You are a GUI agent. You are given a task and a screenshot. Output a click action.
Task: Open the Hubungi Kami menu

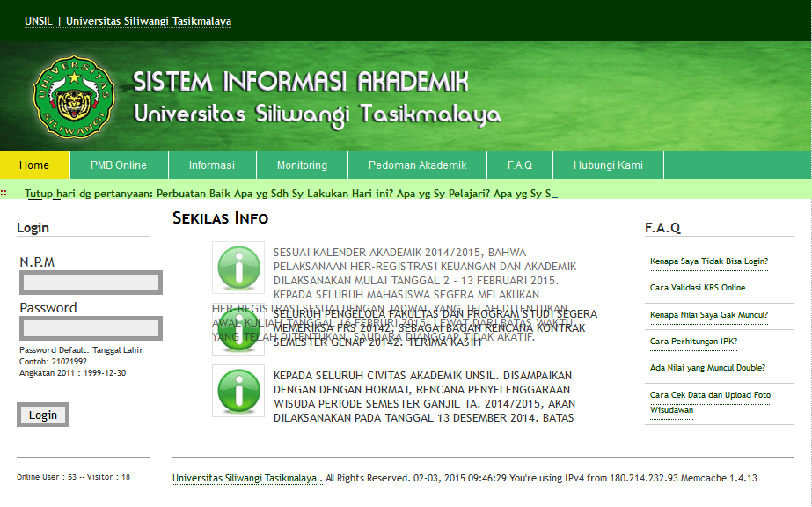click(x=608, y=165)
